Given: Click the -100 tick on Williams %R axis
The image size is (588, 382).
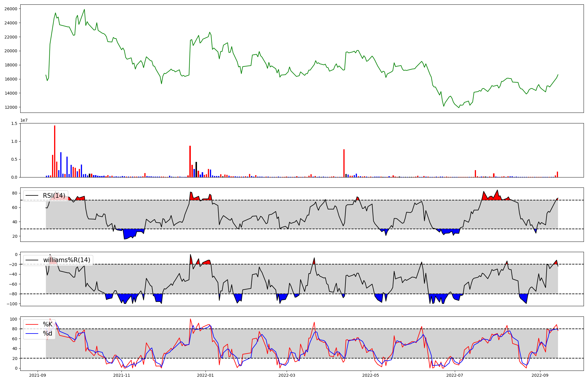Looking at the screenshot, I should pos(12,304).
